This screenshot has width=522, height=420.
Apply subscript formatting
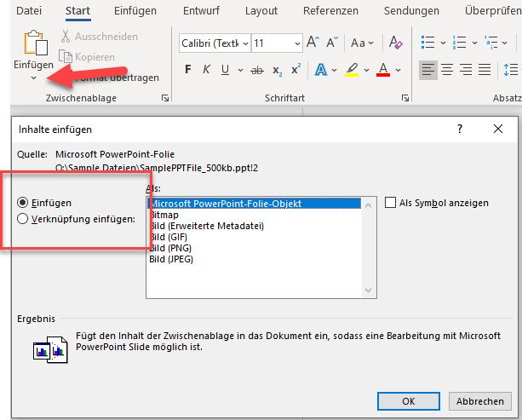[x=277, y=71]
